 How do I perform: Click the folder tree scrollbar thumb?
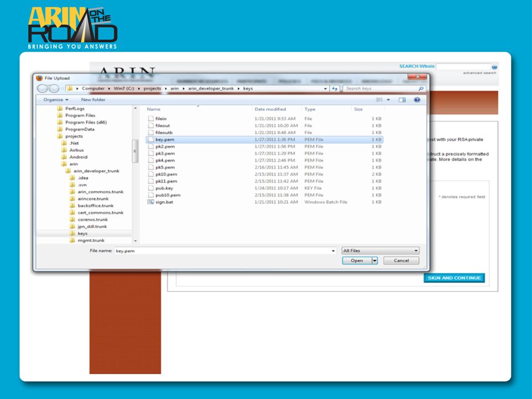(x=135, y=151)
